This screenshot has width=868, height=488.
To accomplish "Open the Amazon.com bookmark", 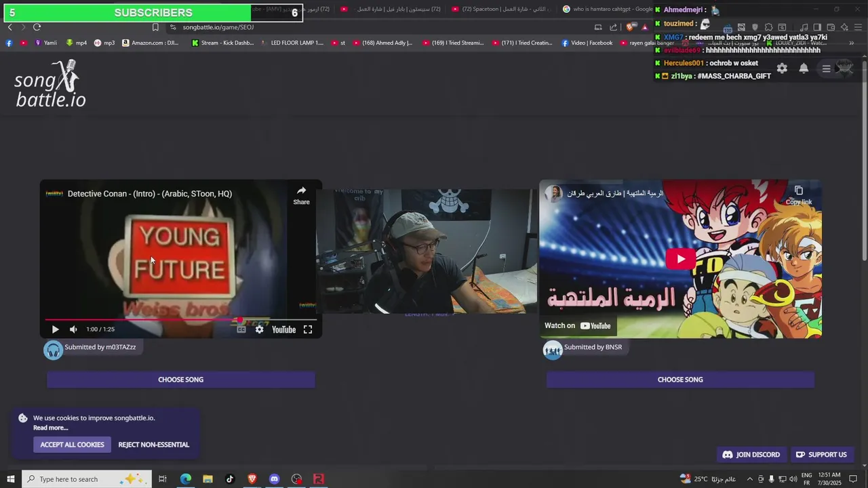I will point(151,43).
